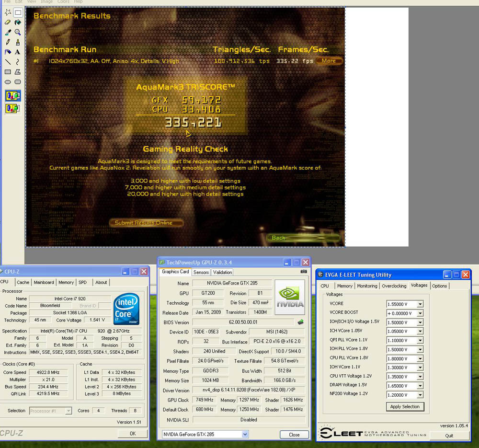Open the NF200 Voltage 1.2V dropdown
The image size is (479, 448).
point(420,395)
